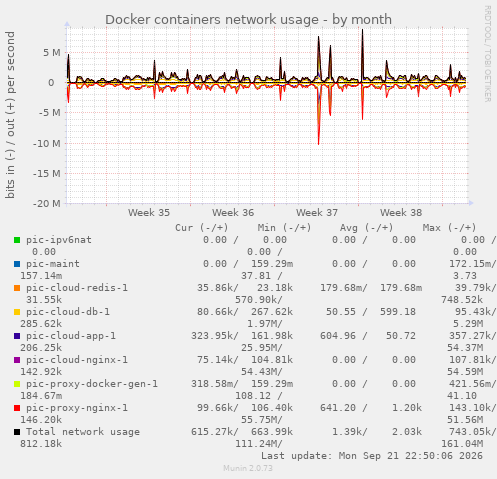Screen dimensions: 497x479
Task: Click Total usage Min value '111.24M/'
Action: point(259,444)
